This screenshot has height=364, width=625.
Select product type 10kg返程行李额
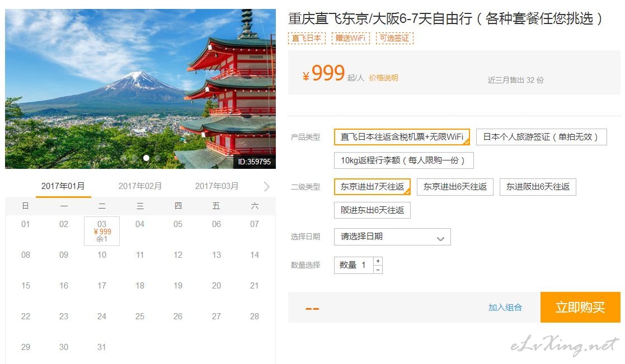(x=403, y=160)
